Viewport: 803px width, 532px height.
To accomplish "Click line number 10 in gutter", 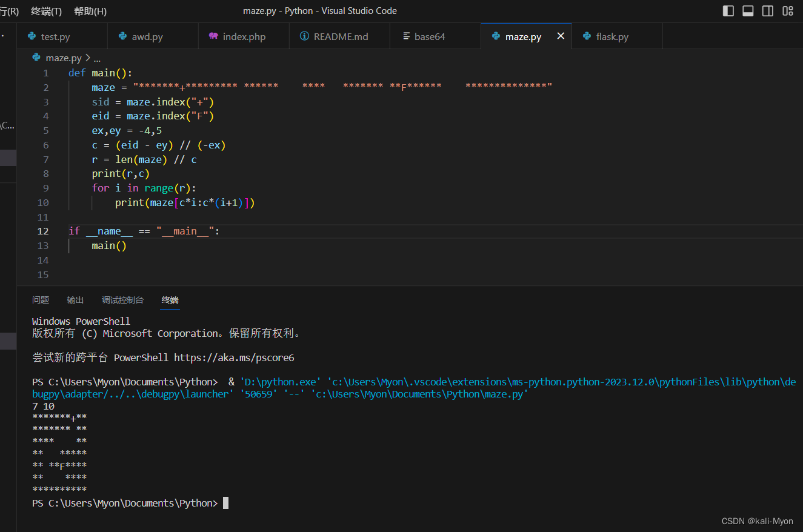I will click(43, 202).
